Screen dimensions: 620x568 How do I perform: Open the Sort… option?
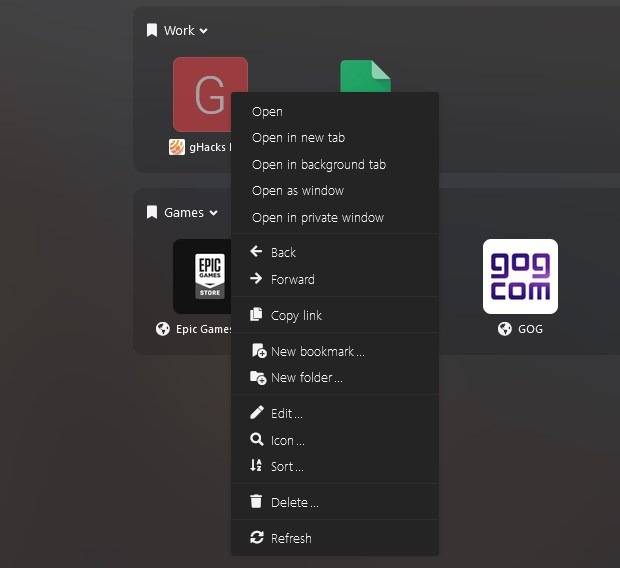click(x=335, y=467)
